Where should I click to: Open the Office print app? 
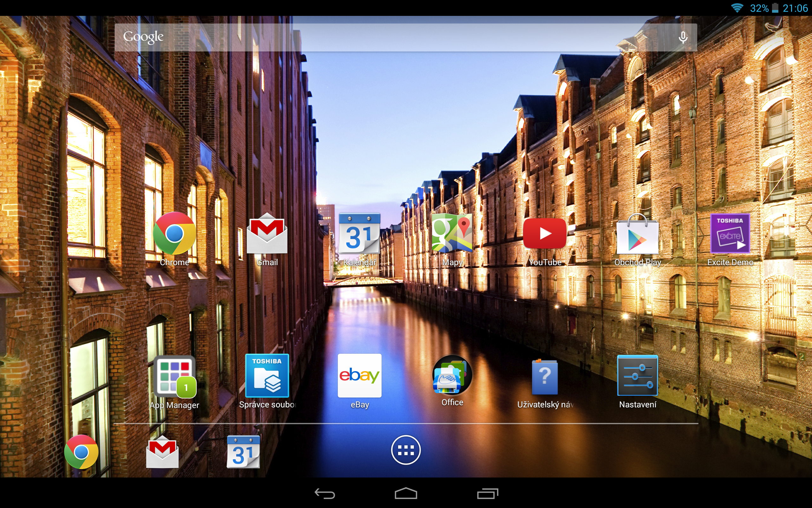pyautogui.click(x=452, y=375)
